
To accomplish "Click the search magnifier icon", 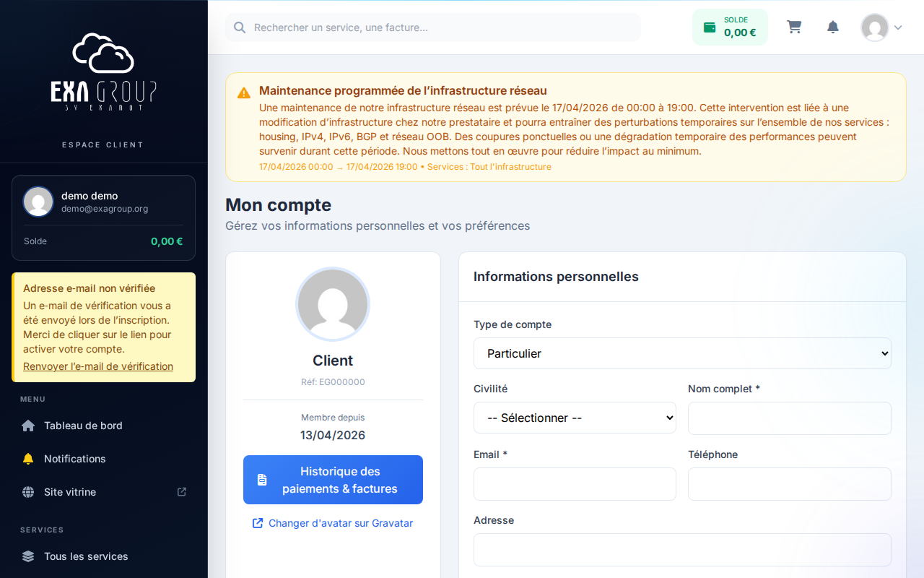I will (x=240, y=27).
